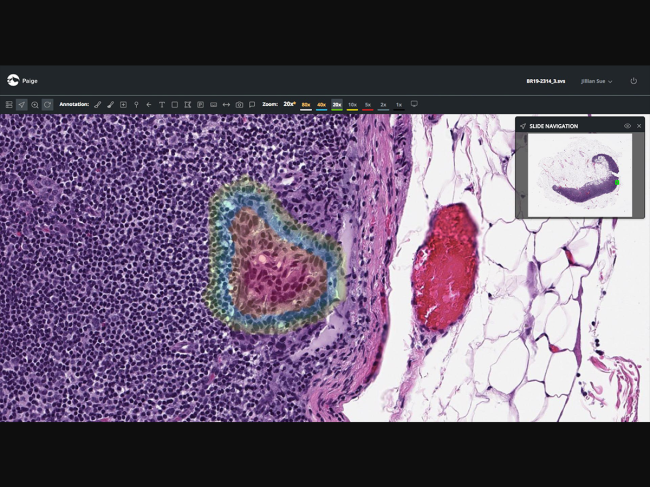
Task: Set zoom level to 10x
Action: [352, 105]
